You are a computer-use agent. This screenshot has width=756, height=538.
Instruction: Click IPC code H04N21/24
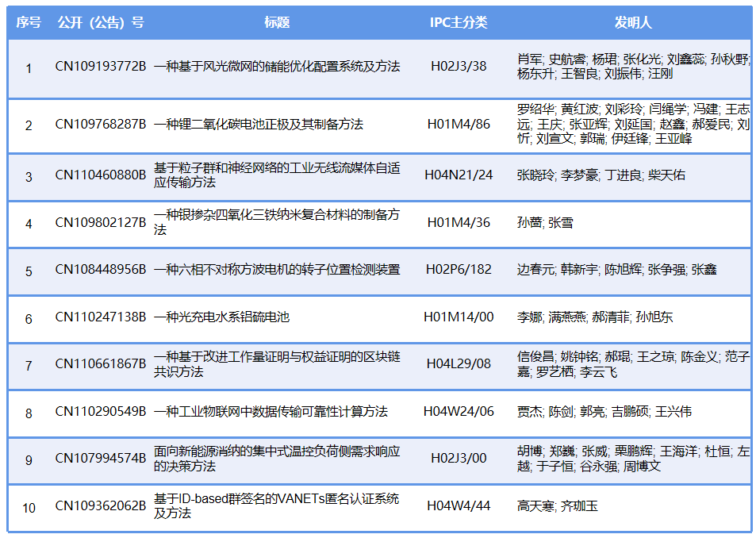459,175
